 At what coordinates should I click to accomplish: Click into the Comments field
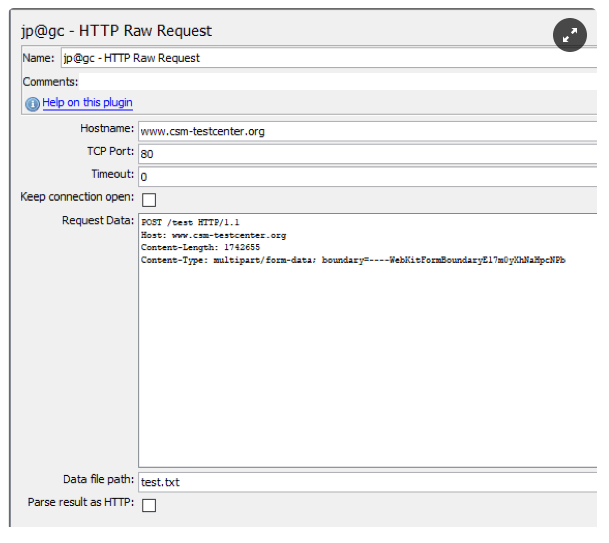click(x=330, y=81)
